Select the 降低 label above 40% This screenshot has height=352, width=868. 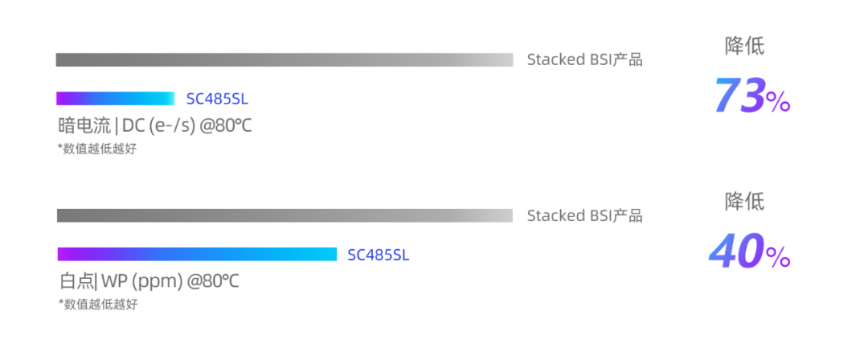[x=744, y=201]
